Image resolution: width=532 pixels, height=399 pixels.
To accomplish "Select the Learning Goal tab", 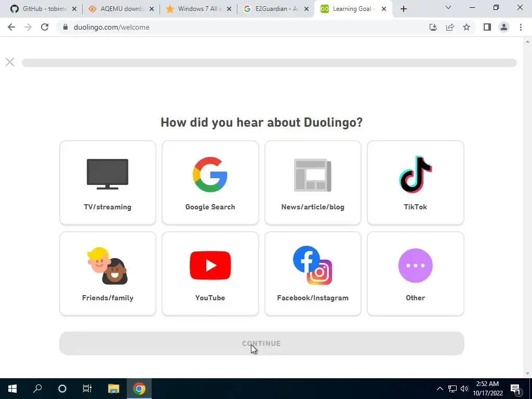I will (353, 9).
